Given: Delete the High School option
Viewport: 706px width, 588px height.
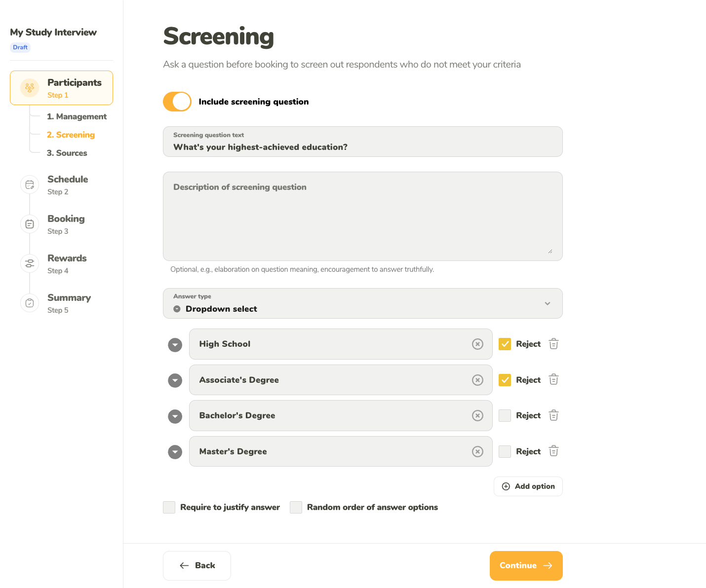Looking at the screenshot, I should tap(553, 344).
